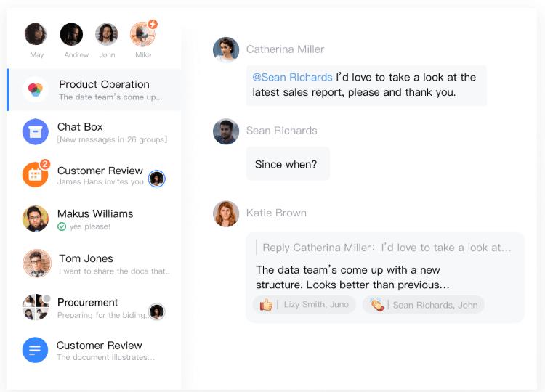This screenshot has width=545, height=392.
Task: Open the Procurement group avatar collage
Action: pos(36,307)
